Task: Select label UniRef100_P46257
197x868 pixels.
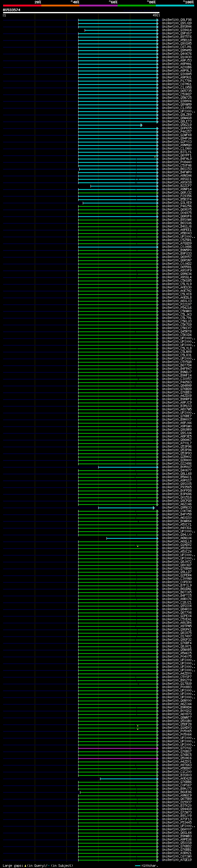Action: pos(177,132)
